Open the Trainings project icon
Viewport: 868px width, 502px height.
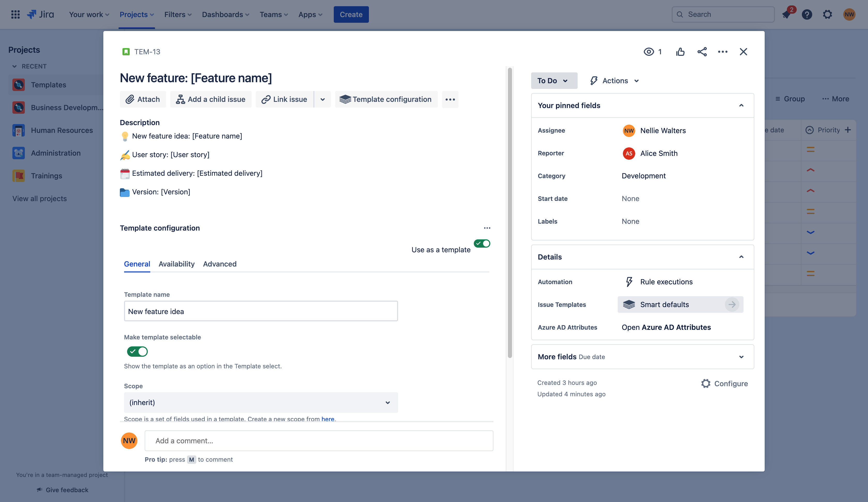click(19, 176)
